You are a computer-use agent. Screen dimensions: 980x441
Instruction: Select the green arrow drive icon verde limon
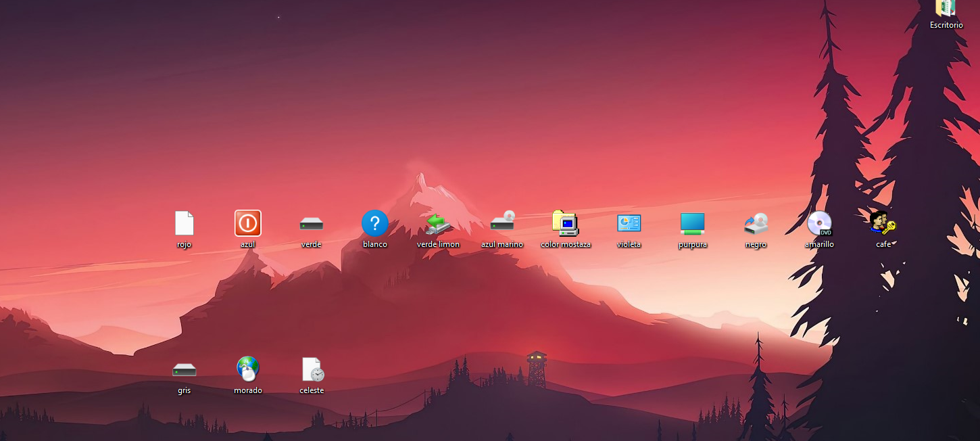pos(438,223)
